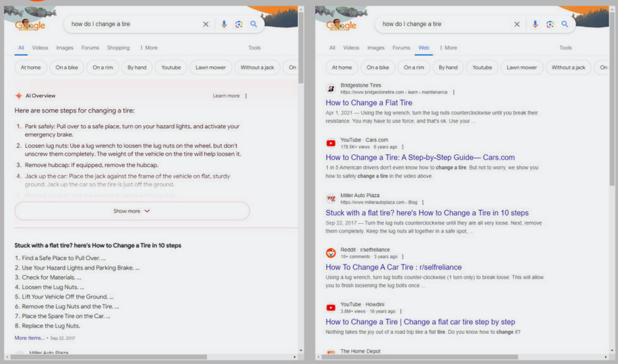Select 'By hand' chip in right window
Image resolution: width=618 pixels, height=364 pixels.
448,68
